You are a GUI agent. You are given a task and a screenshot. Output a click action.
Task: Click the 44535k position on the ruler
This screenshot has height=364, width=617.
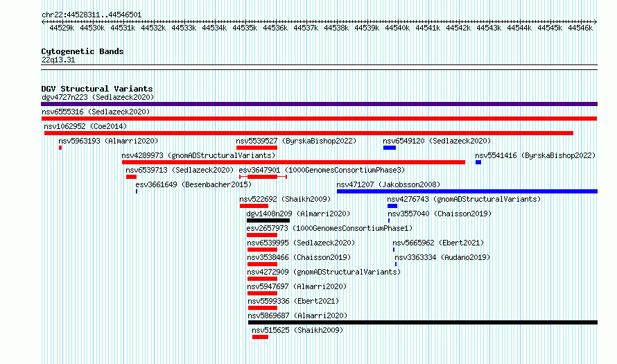point(245,28)
